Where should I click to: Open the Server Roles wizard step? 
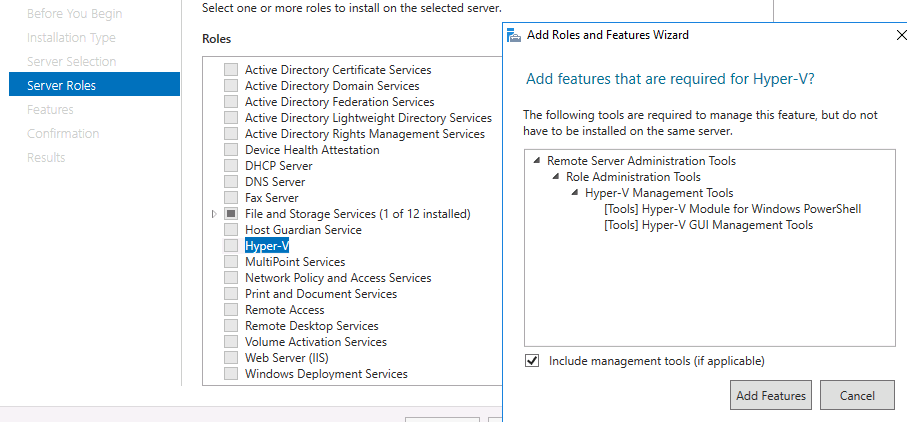pyautogui.click(x=94, y=86)
